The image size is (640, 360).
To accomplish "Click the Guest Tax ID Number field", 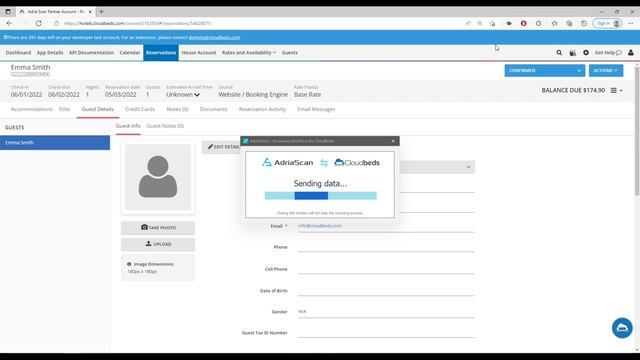I will click(x=386, y=333).
